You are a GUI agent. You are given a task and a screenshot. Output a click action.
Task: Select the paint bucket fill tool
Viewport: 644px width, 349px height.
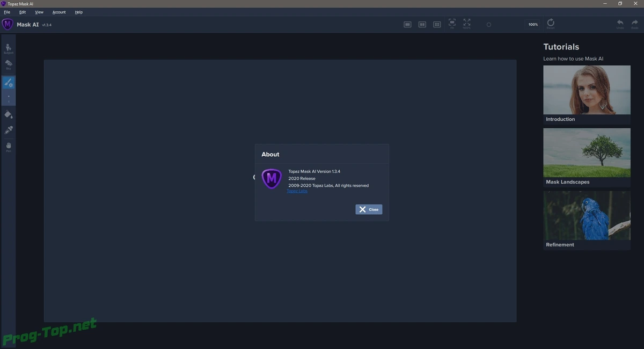pyautogui.click(x=9, y=114)
